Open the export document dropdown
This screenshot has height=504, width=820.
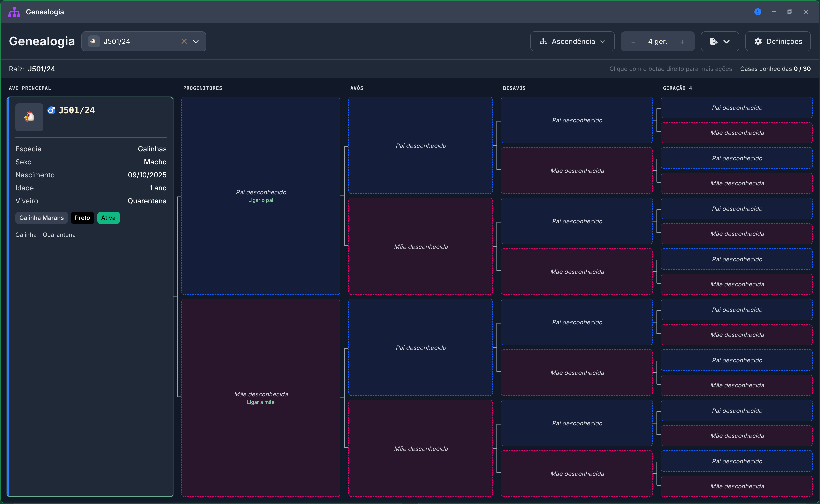[x=720, y=41]
